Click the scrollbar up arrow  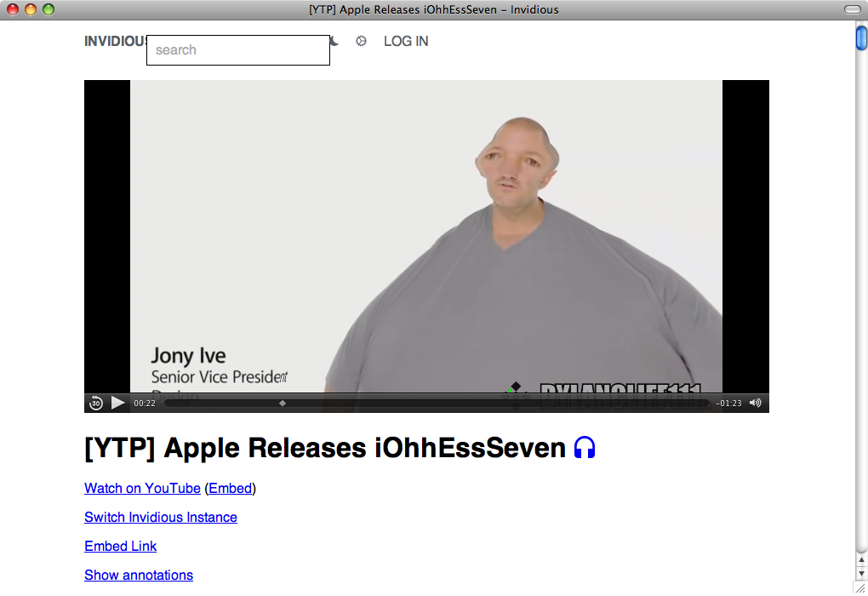click(861, 560)
